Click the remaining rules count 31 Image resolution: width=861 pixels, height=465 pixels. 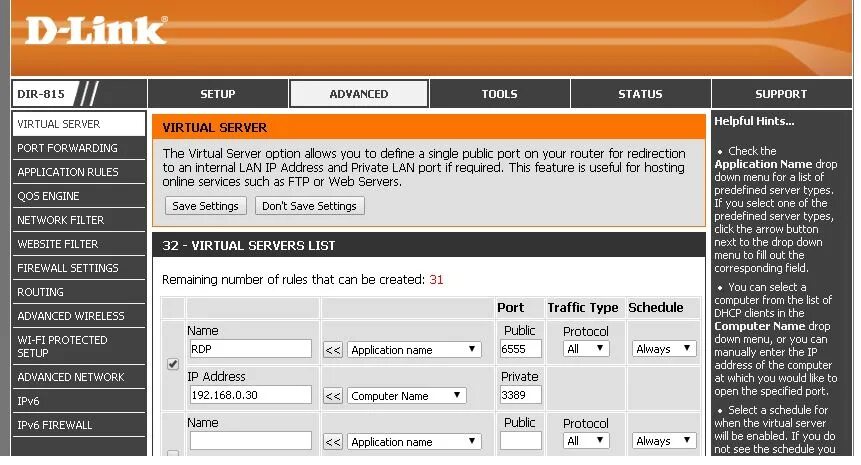(436, 280)
